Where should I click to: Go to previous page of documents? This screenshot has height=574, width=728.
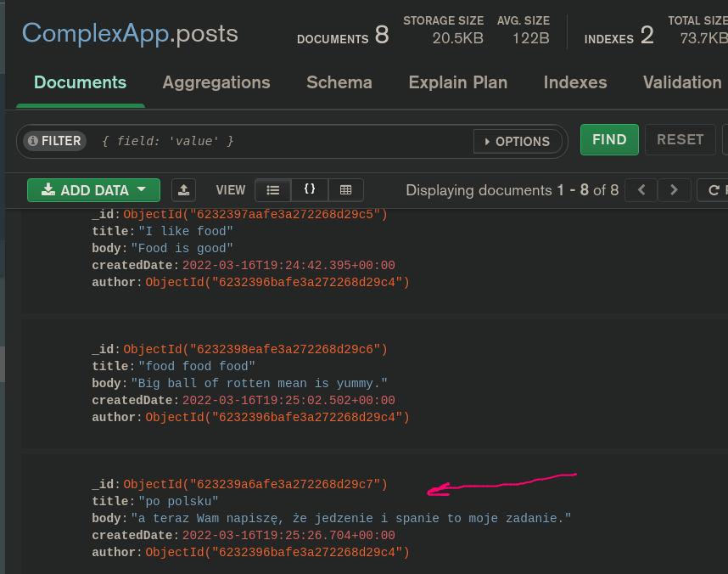click(641, 190)
